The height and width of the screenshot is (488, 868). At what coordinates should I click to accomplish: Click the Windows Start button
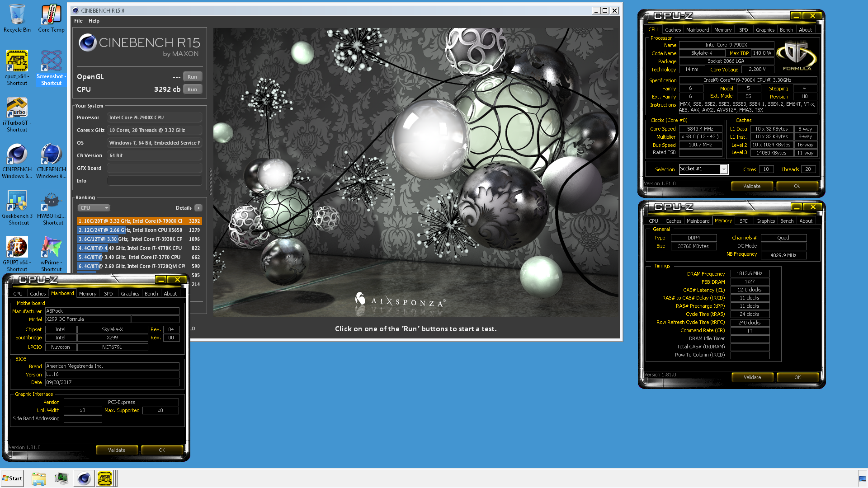point(12,479)
